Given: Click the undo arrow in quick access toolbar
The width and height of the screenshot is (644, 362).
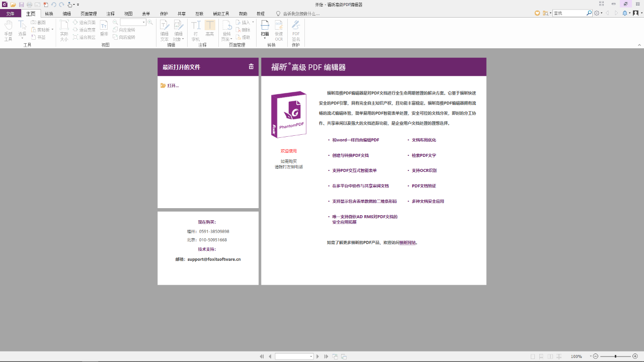Looking at the screenshot, I should pos(54,5).
